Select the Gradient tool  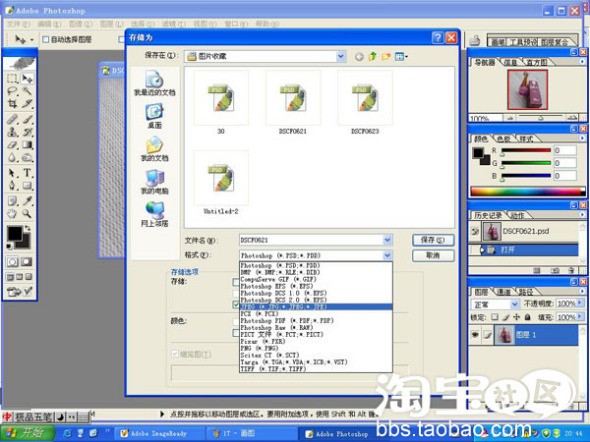27,145
